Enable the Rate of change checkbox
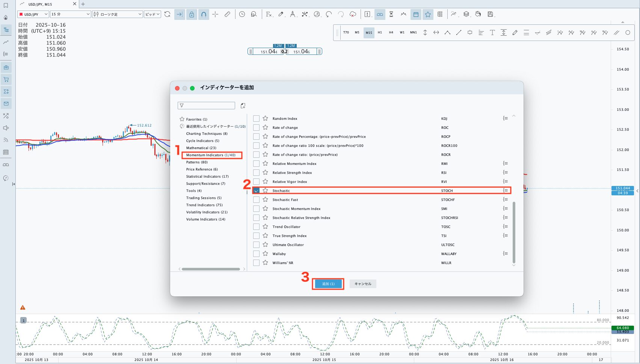 tap(257, 128)
